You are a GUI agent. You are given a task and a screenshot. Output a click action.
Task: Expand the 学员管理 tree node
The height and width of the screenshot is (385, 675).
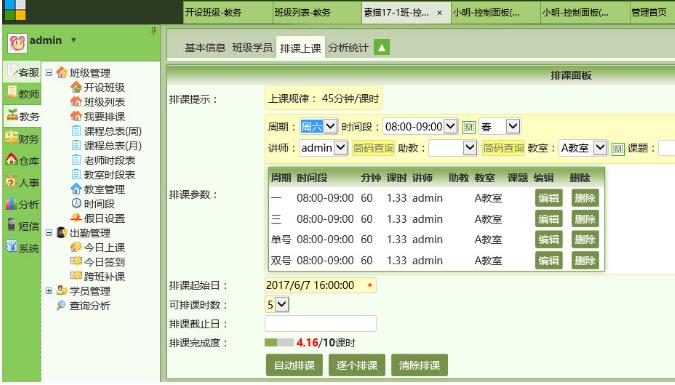click(49, 291)
